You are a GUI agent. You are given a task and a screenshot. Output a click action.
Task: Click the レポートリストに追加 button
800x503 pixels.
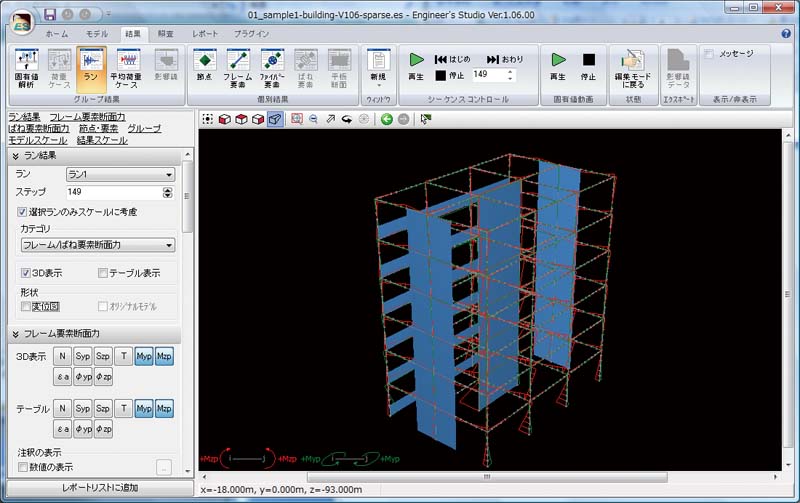(x=94, y=488)
